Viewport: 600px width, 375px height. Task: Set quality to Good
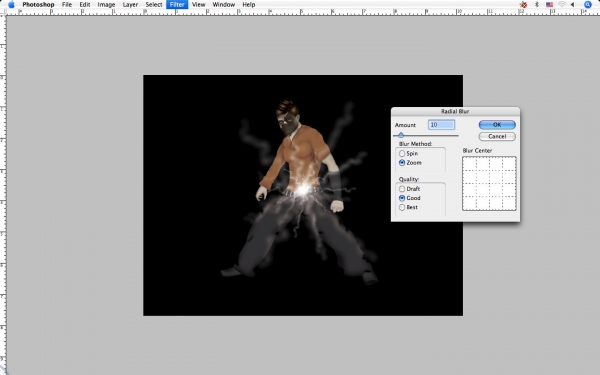click(402, 198)
